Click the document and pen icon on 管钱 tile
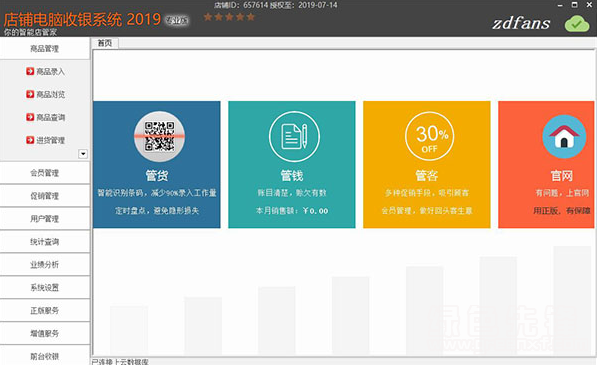 point(294,137)
